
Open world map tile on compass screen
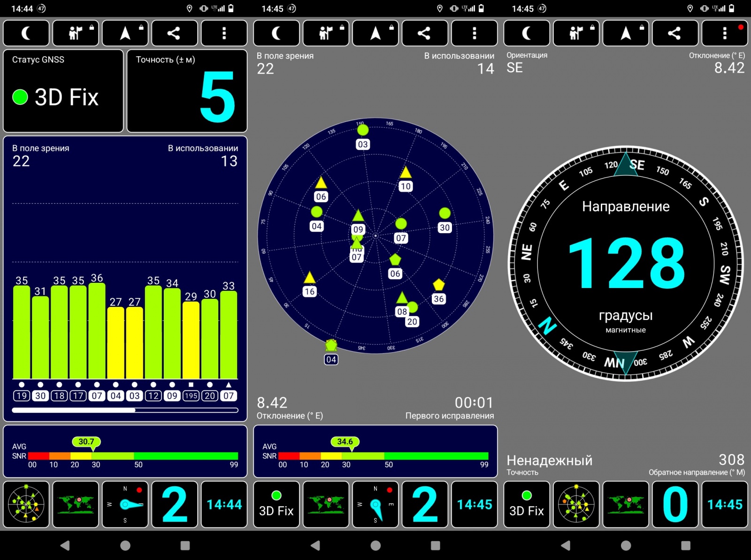tap(626, 504)
